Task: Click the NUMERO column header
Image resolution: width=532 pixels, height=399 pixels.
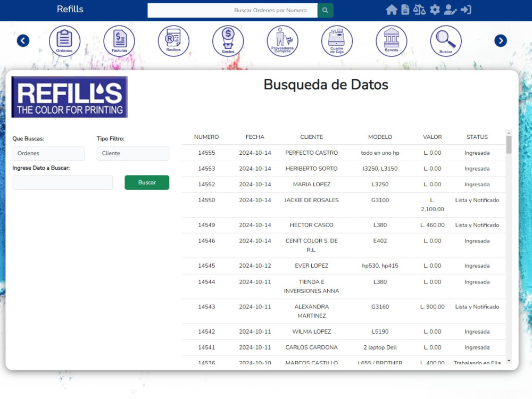Action: pos(206,137)
